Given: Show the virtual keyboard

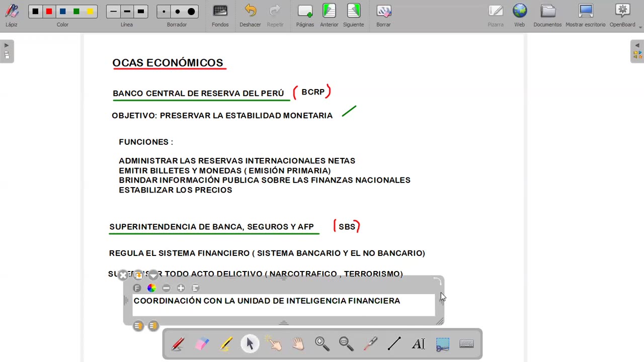Looking at the screenshot, I should (467, 344).
